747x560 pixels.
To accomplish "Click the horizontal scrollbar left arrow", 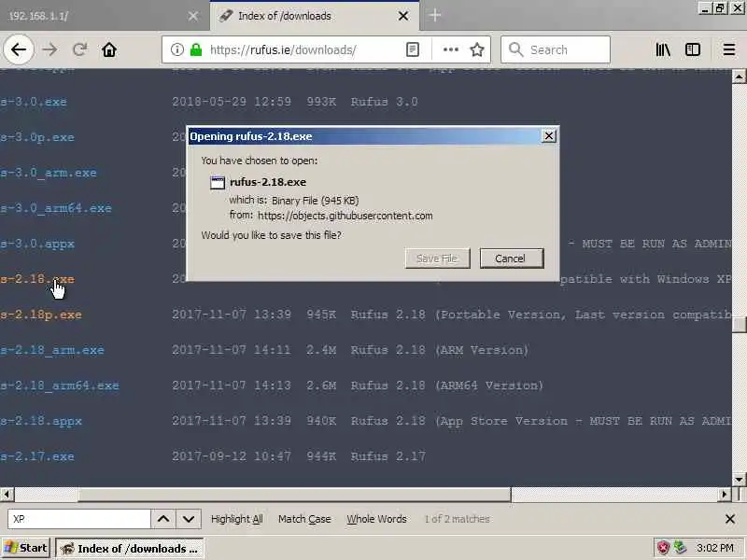I will [7, 495].
